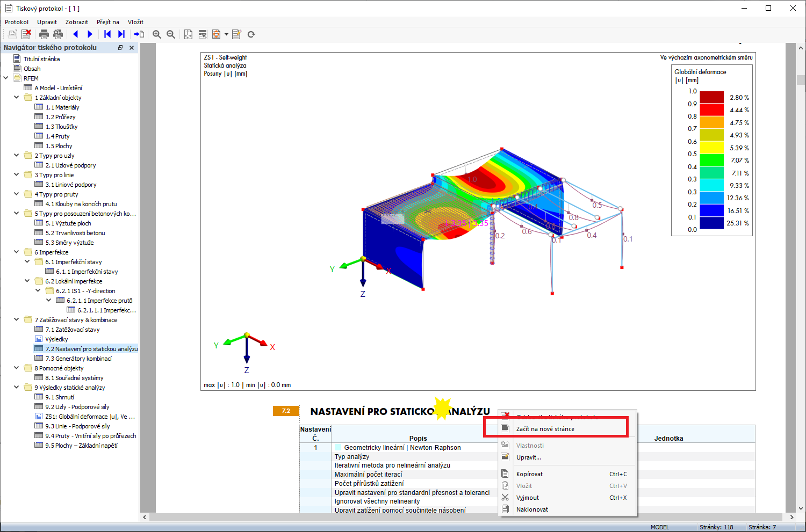Select '7.3 Generátory kombinací' in the tree

pos(78,359)
